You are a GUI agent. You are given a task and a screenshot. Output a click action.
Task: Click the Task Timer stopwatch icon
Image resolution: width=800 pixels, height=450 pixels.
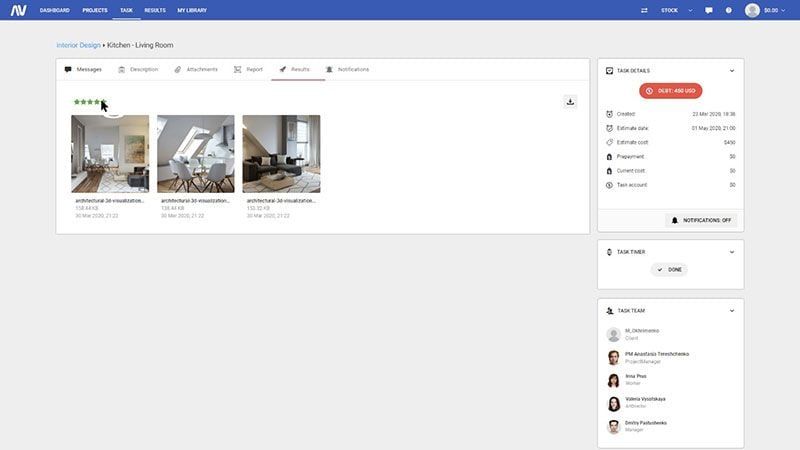(x=609, y=252)
